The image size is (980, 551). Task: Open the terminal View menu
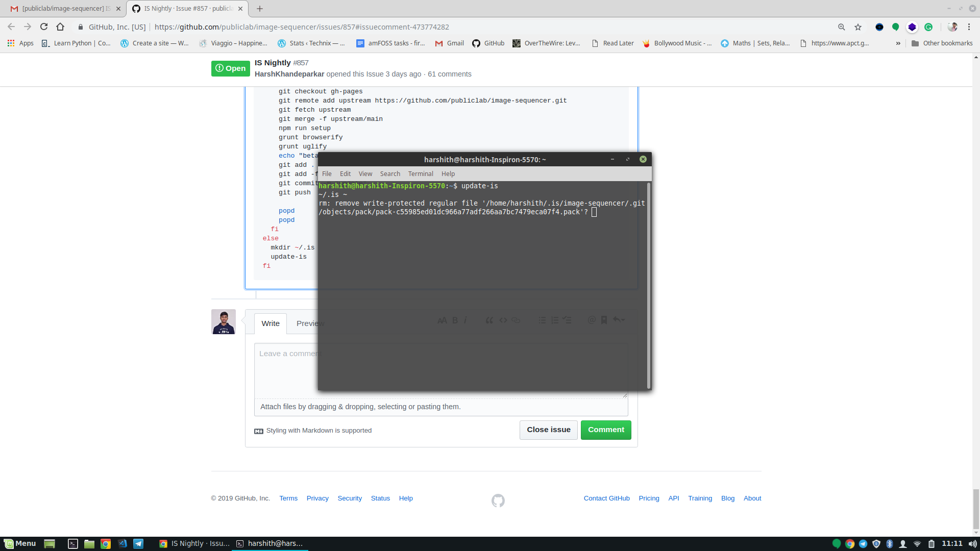coord(365,174)
